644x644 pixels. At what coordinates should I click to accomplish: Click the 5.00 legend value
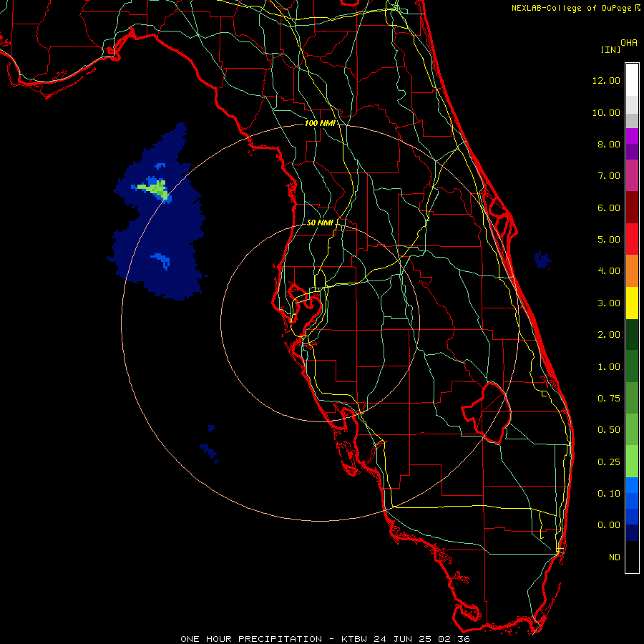point(609,240)
